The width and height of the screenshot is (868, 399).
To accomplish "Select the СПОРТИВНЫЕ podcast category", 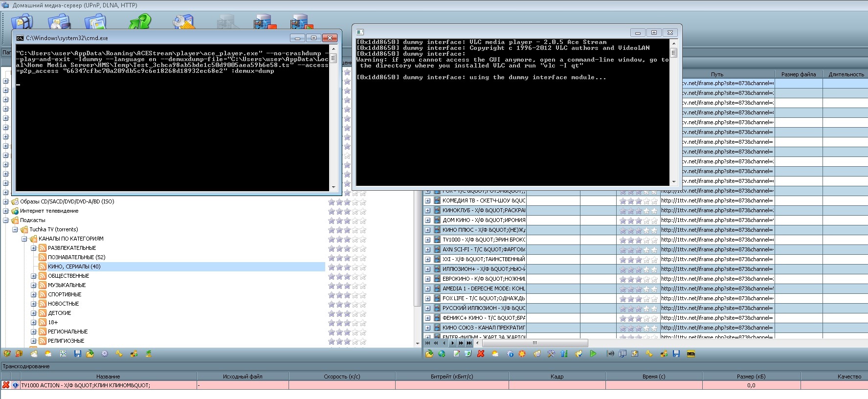I will pyautogui.click(x=65, y=294).
